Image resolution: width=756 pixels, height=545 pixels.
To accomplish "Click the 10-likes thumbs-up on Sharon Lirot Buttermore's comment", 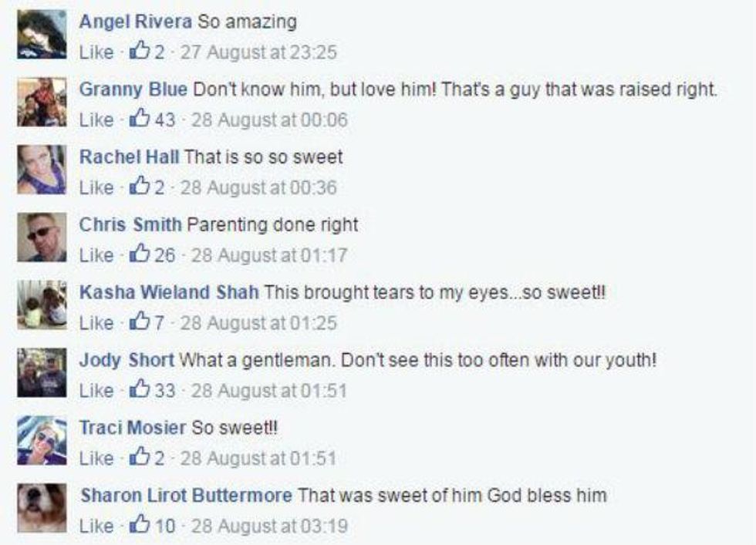I will 141,526.
